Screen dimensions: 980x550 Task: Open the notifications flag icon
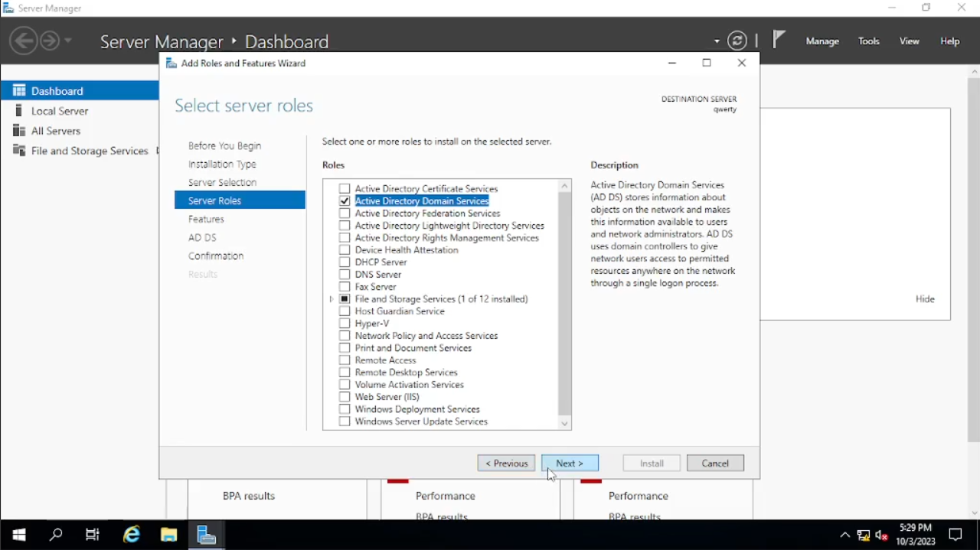coord(778,40)
